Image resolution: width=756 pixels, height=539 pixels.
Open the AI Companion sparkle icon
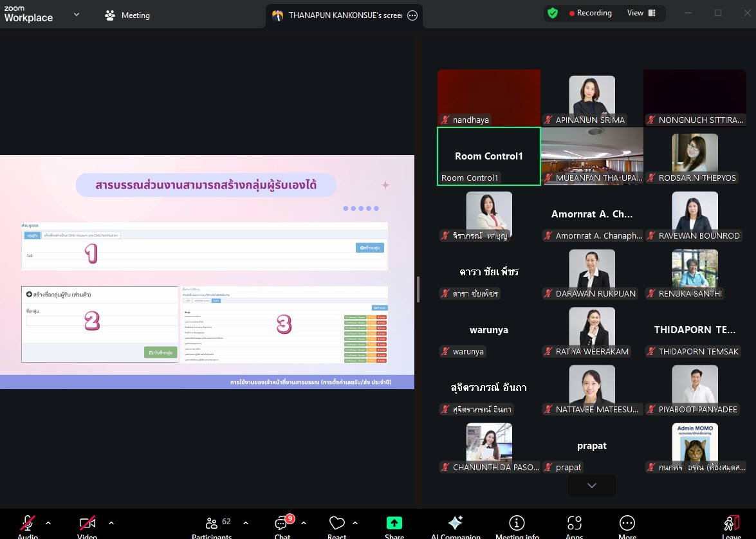455,523
